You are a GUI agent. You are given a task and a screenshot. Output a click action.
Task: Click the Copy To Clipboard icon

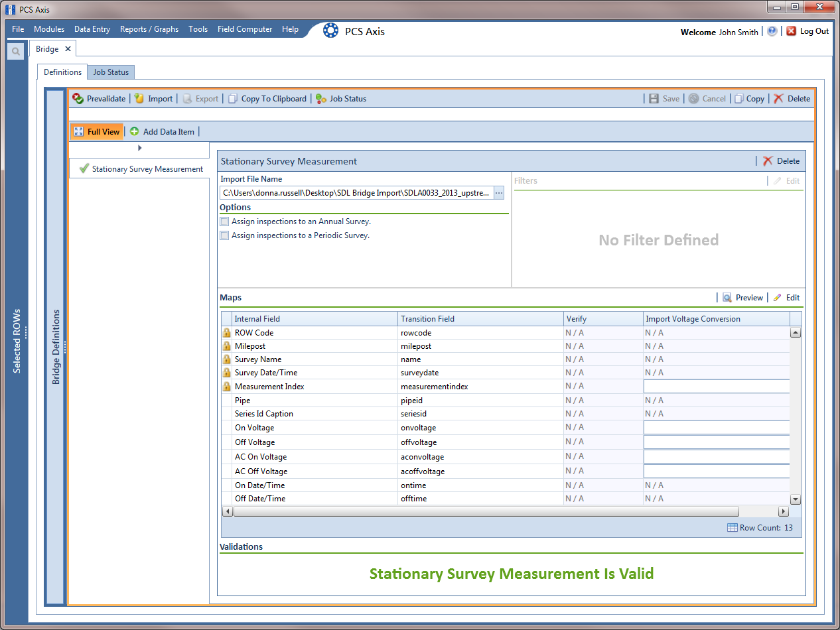coord(232,98)
